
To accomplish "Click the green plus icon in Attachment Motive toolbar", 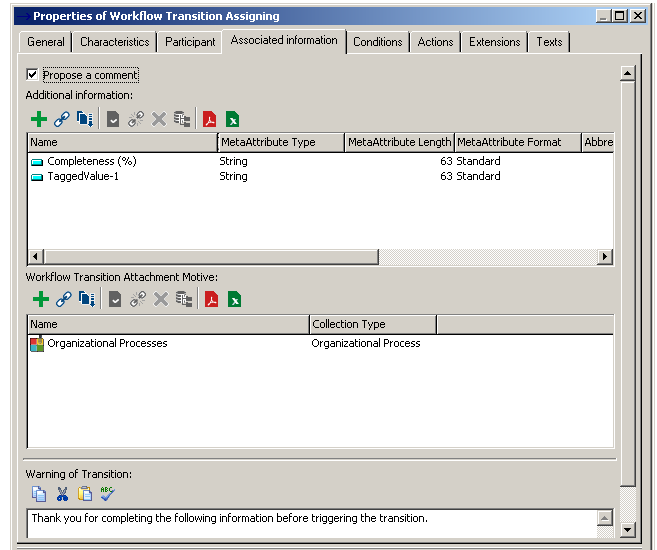I will 40,300.
